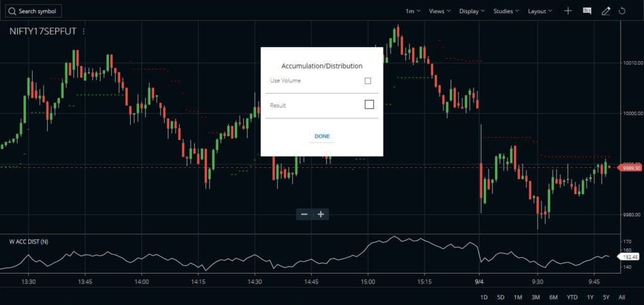
Task: Select the 1Y range
Action: 590,297
